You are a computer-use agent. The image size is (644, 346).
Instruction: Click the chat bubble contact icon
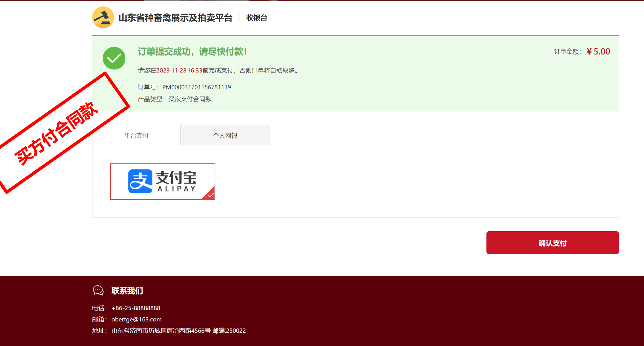98,290
